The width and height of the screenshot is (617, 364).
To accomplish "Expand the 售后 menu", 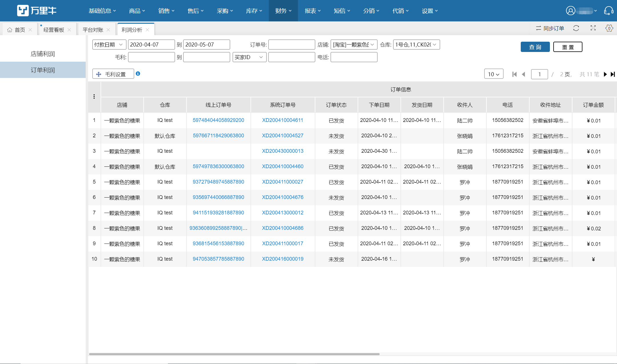I will (195, 11).
